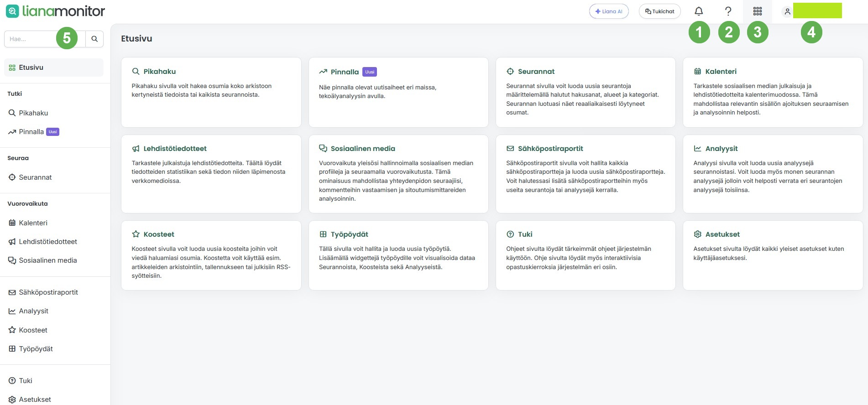Open the Työpöydät card title link

pyautogui.click(x=349, y=234)
